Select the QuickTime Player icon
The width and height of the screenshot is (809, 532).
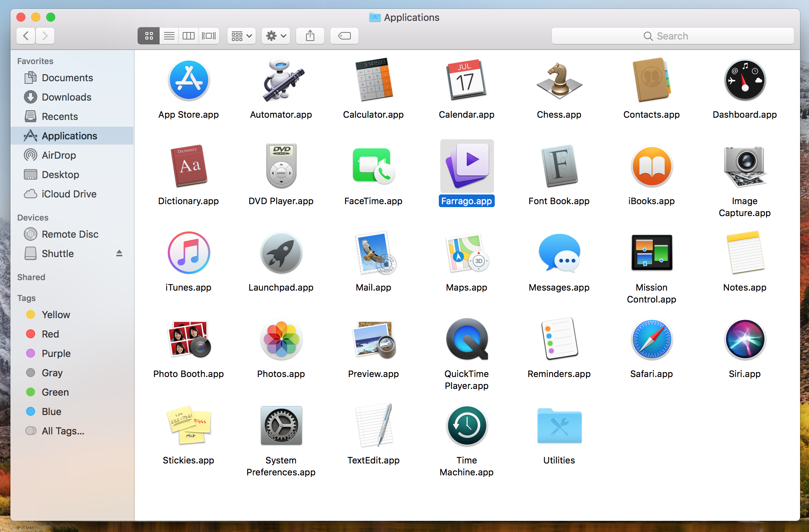point(467,339)
